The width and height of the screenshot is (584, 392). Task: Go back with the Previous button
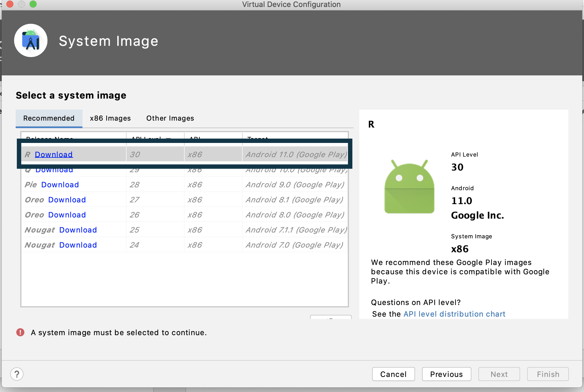point(446,374)
